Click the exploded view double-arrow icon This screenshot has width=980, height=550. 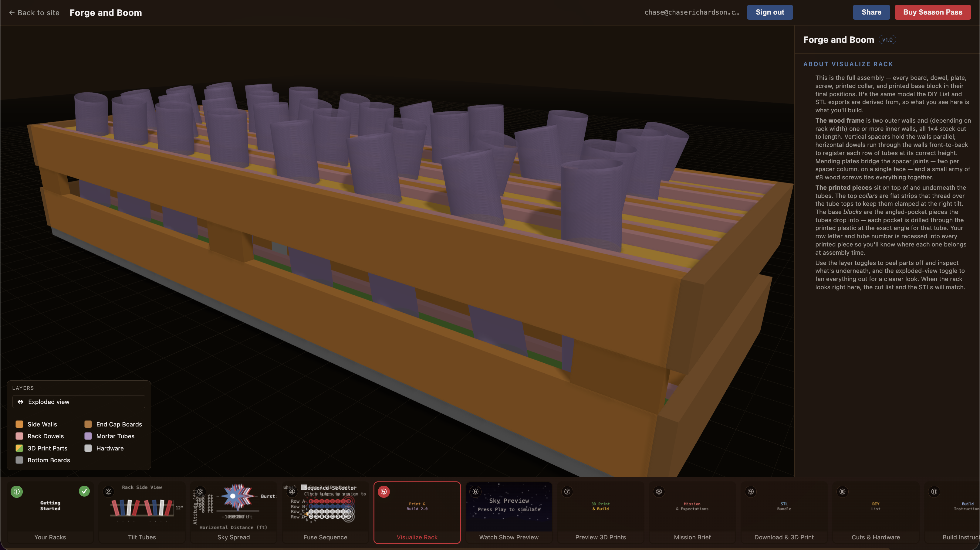coord(21,402)
